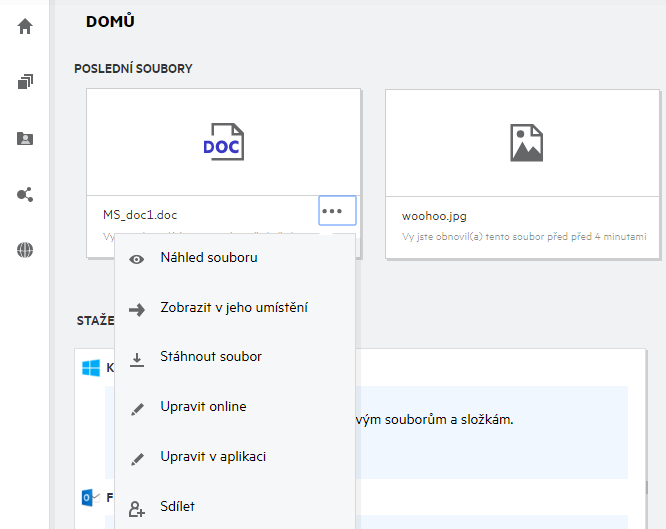
Task: Click the eye icon for file preview
Action: (x=137, y=258)
